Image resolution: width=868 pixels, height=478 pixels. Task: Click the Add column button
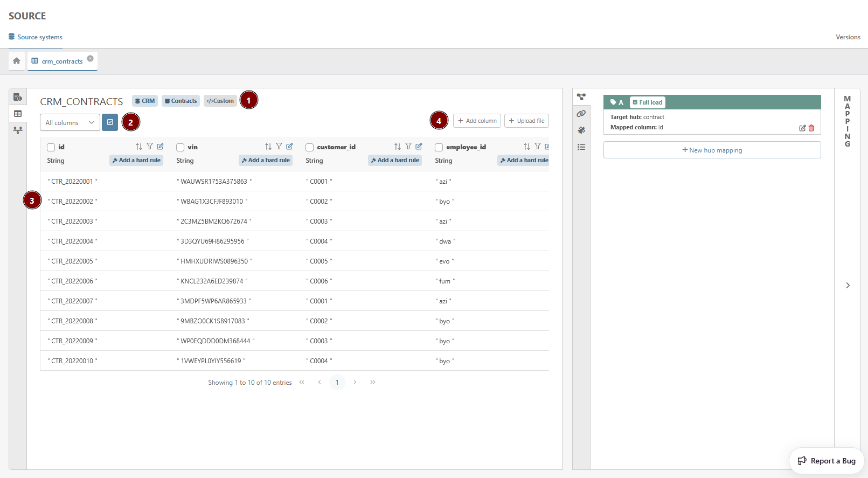477,121
